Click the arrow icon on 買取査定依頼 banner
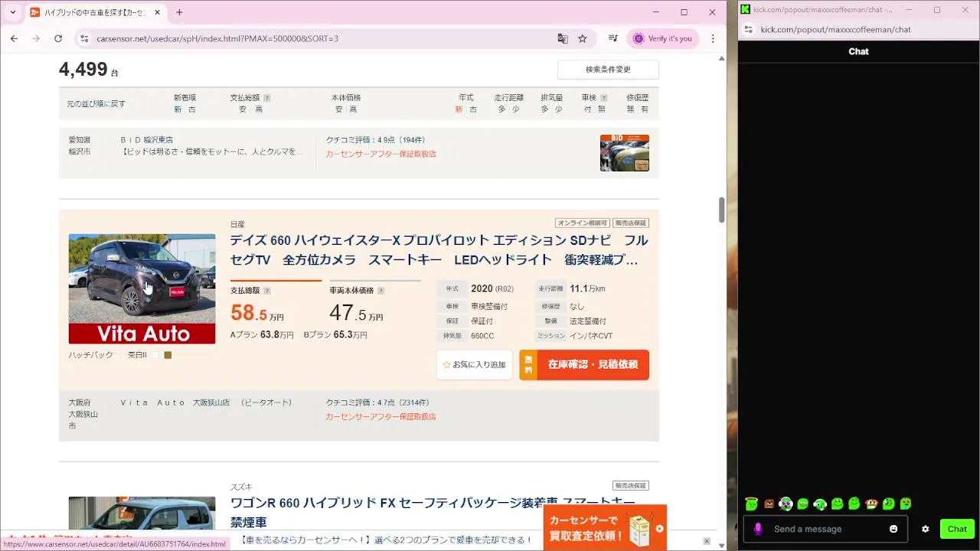The image size is (980, 551). tap(659, 528)
